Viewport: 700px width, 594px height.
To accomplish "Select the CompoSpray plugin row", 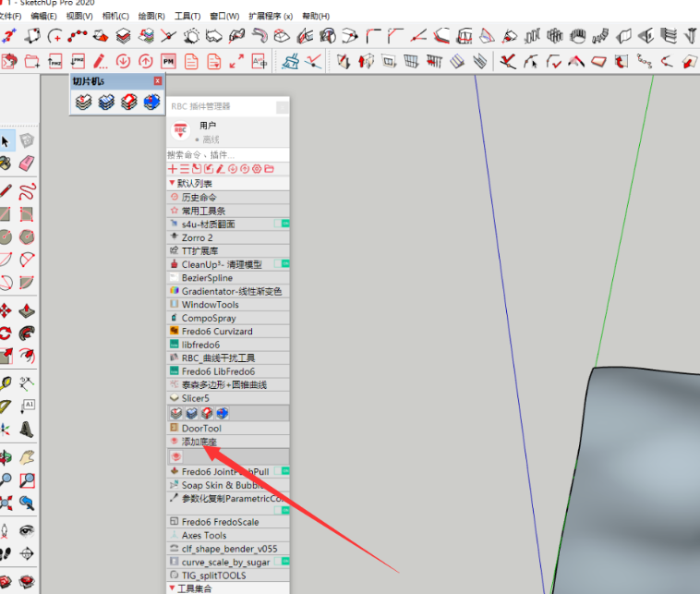I will point(228,318).
